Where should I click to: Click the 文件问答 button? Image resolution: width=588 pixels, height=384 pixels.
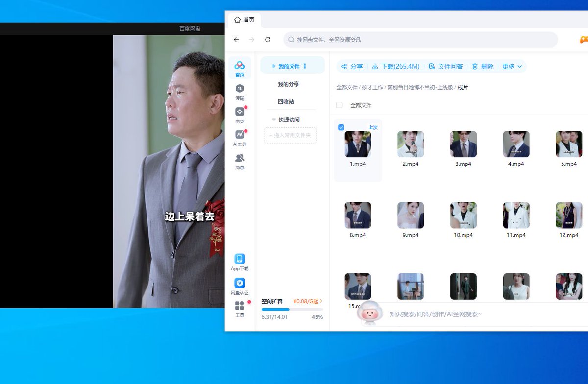pos(445,67)
